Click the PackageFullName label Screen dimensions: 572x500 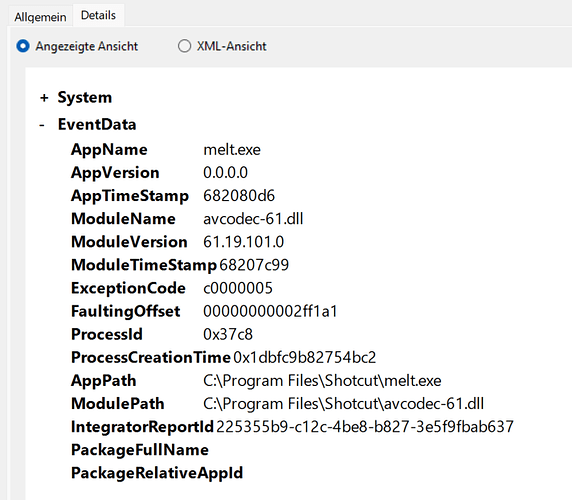(140, 450)
